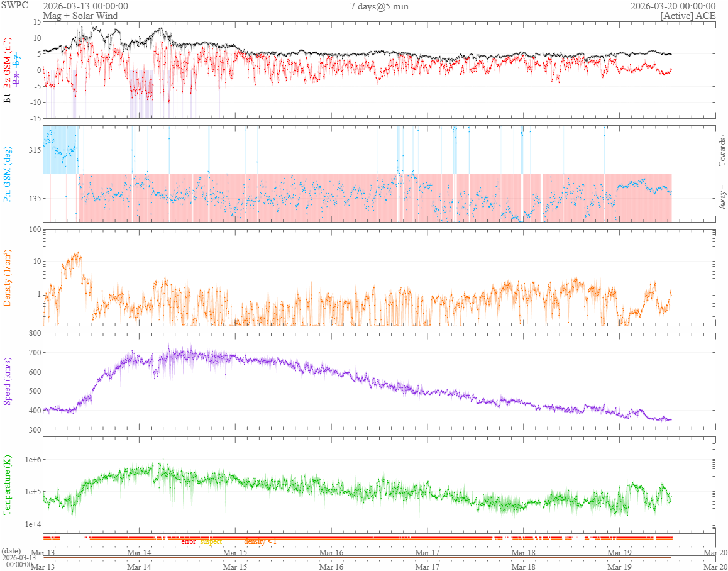
Task: Click the 300 tick on the Speed axis
Action: (35, 430)
